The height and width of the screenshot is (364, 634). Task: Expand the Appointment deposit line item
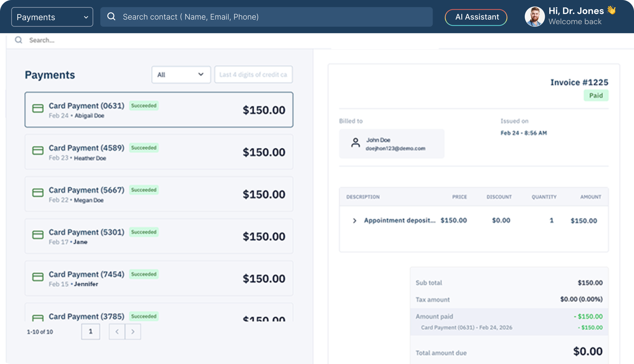354,221
